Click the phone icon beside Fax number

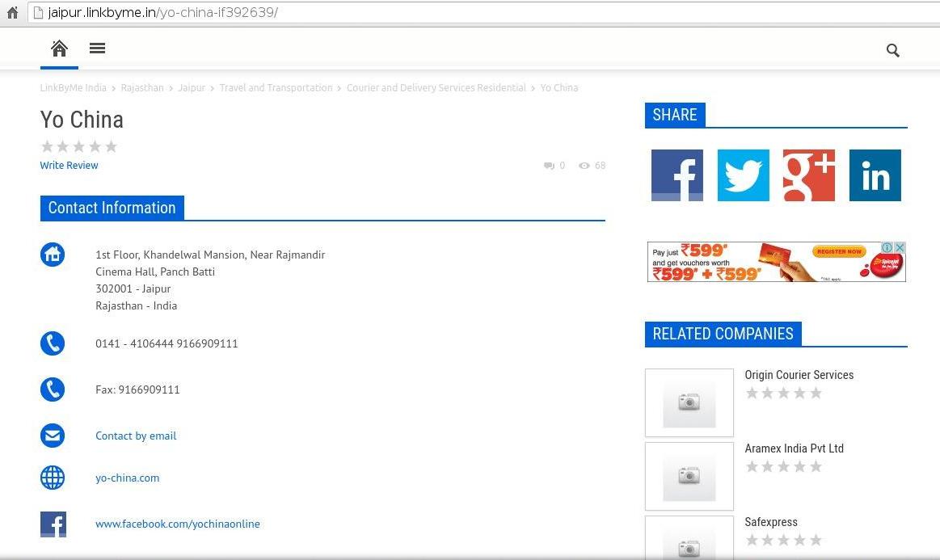click(53, 389)
